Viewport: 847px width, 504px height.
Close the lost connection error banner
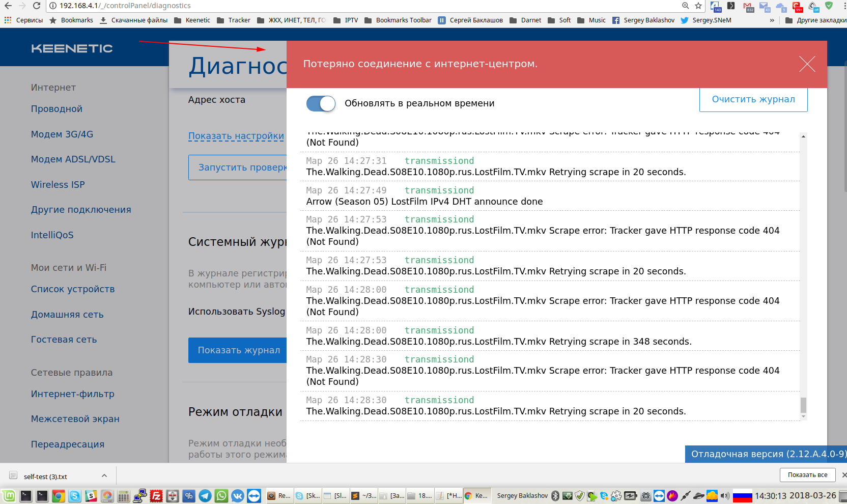[x=807, y=64]
